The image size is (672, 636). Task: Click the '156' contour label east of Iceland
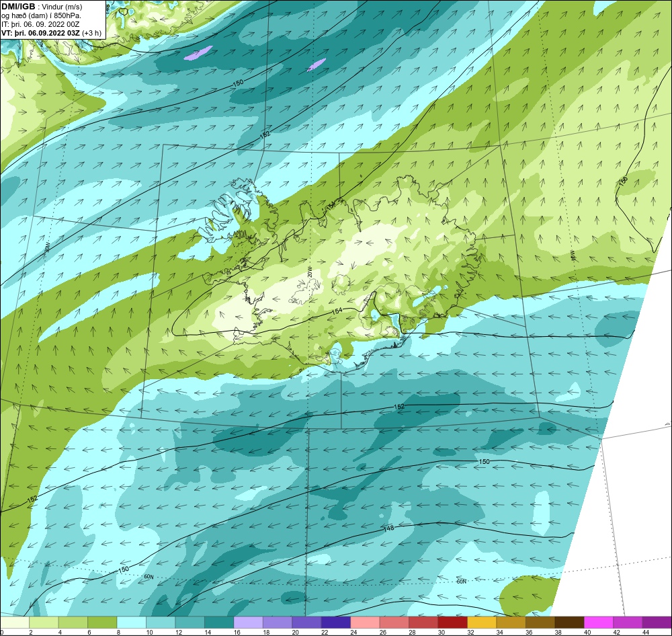[624, 181]
